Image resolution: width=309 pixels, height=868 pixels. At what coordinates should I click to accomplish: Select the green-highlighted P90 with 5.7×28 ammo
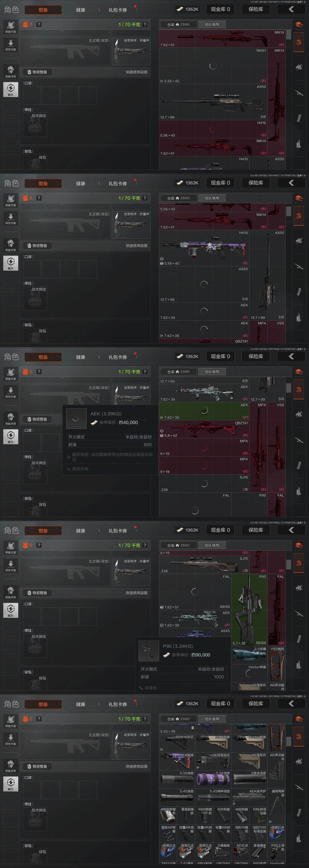point(250,610)
